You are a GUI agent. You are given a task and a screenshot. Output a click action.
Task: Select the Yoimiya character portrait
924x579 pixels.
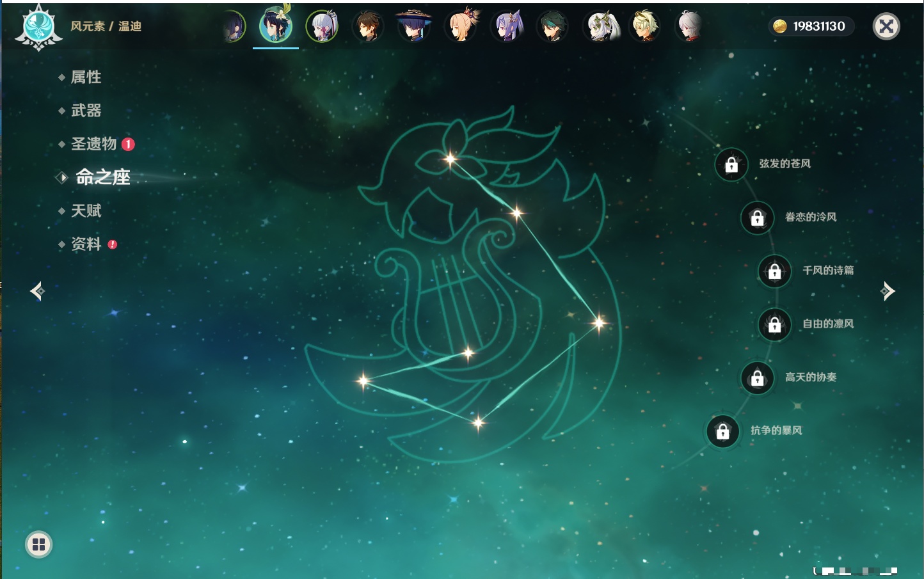coord(461,26)
